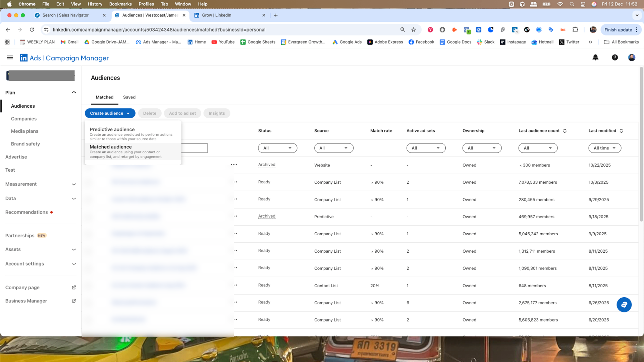Open the Chrome apps grid icon
This screenshot has height=362, width=644.
pyautogui.click(x=7, y=42)
